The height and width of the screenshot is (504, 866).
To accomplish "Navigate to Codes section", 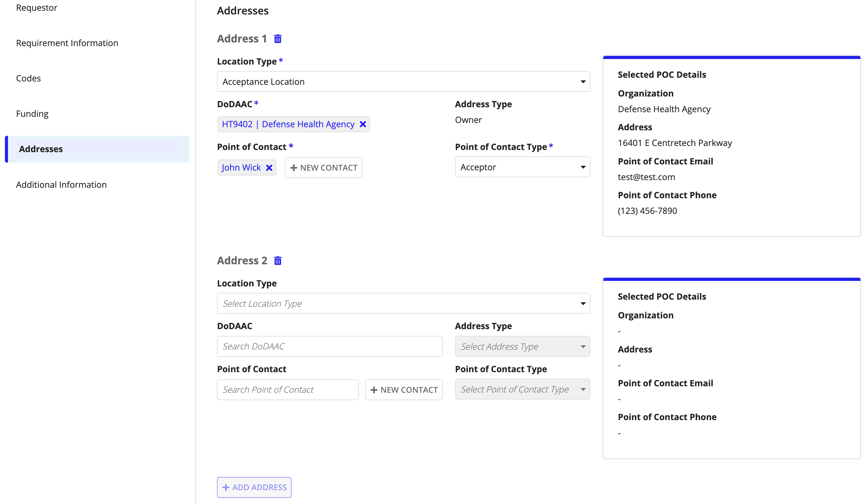I will (x=29, y=78).
